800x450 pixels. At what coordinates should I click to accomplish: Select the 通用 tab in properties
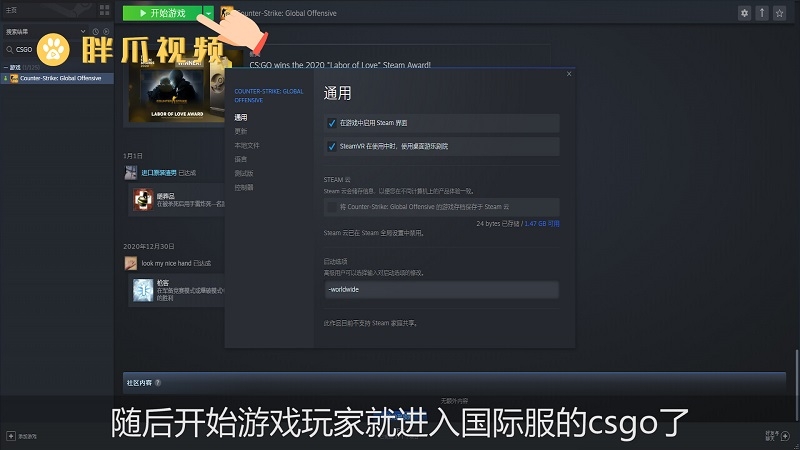241,117
